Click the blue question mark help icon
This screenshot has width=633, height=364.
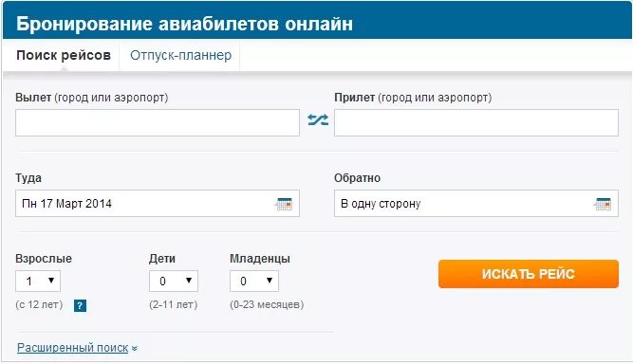(80, 305)
